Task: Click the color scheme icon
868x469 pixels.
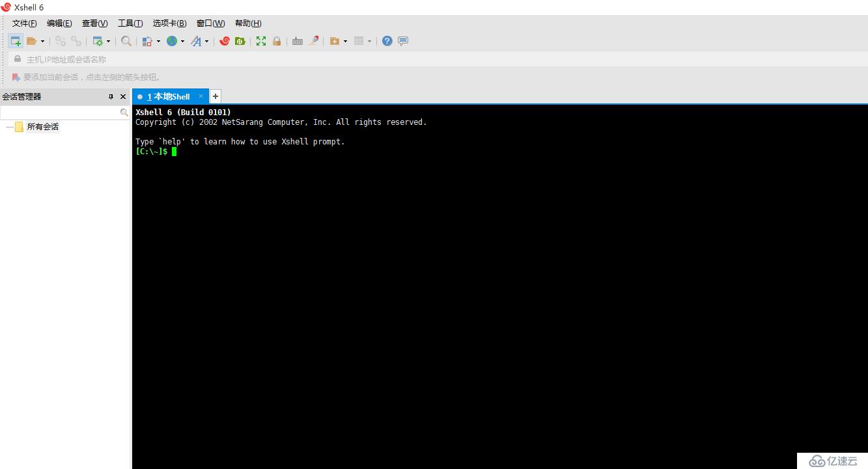Action: (x=147, y=41)
